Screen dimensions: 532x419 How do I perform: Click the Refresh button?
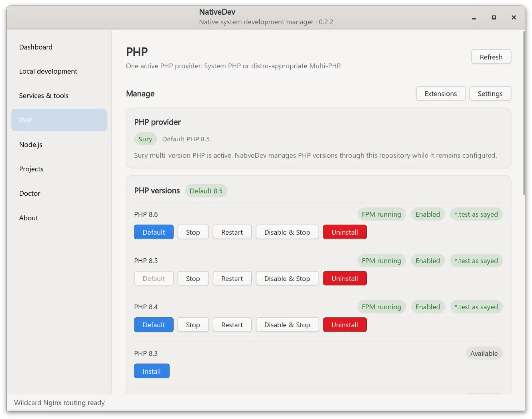pos(491,57)
